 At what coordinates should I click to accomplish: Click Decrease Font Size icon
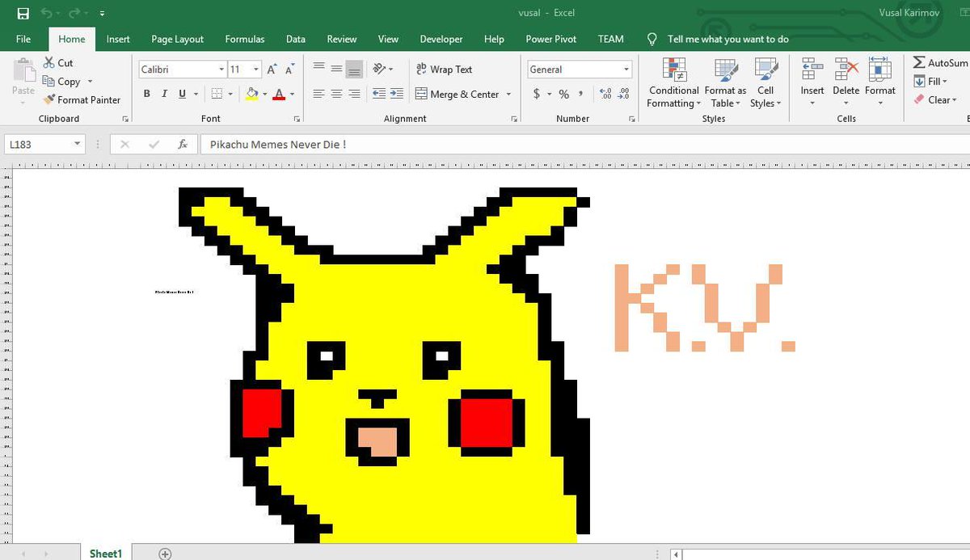pyautogui.click(x=289, y=69)
